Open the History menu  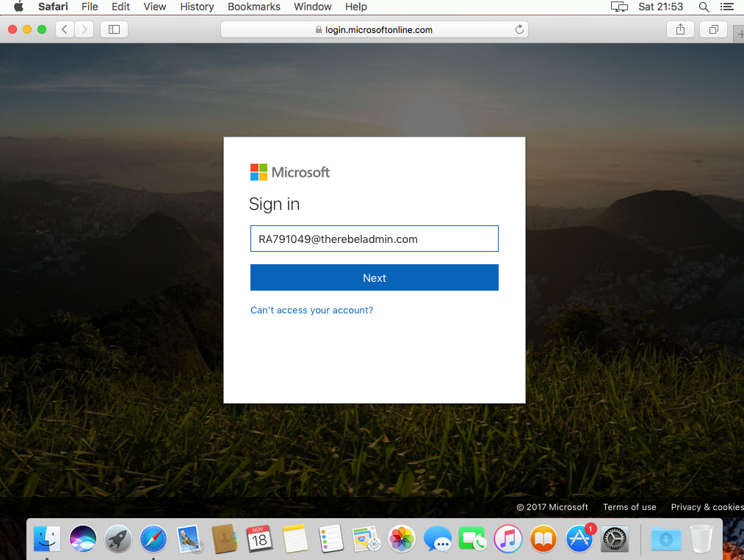coord(197,7)
